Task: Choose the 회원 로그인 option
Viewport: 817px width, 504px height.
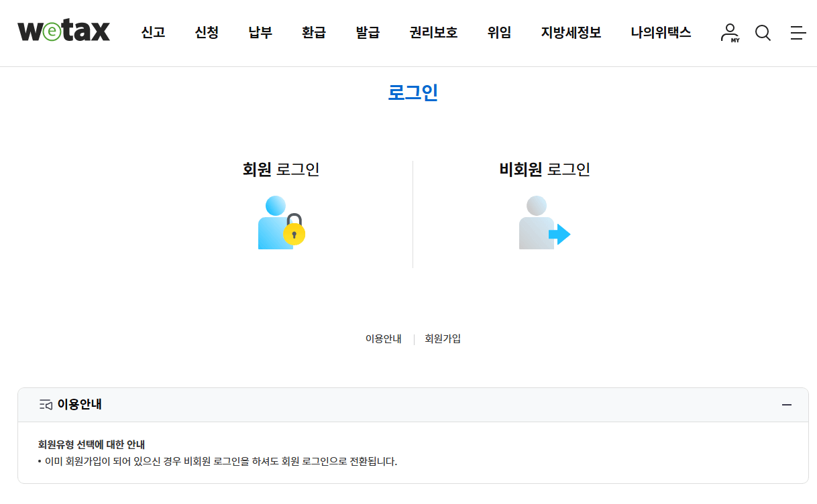Action: coord(282,170)
